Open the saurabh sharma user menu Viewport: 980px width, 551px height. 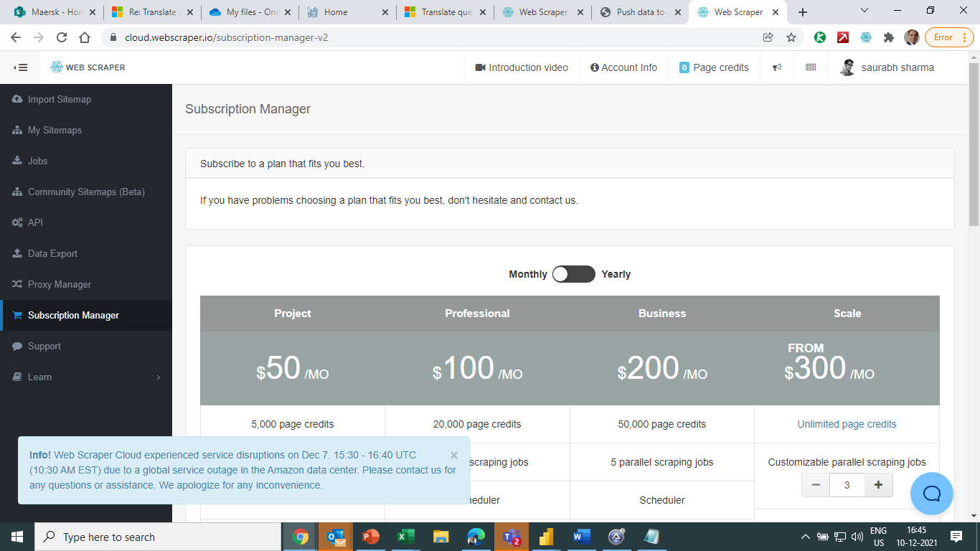coord(887,67)
